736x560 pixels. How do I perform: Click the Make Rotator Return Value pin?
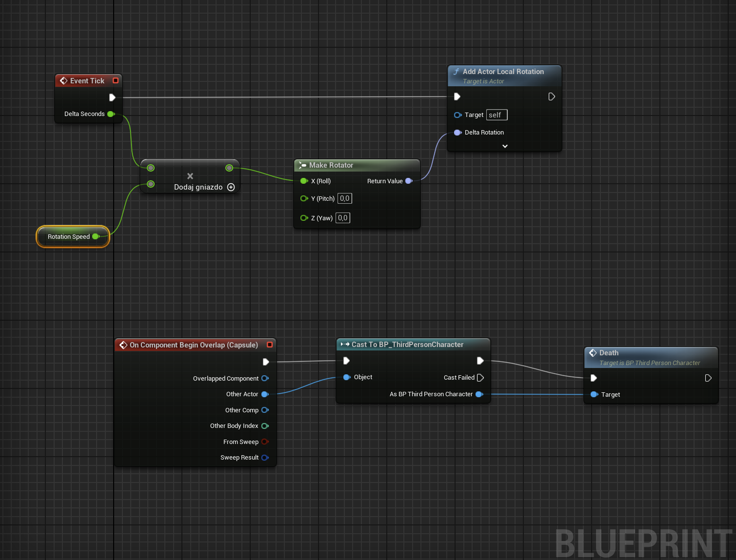409,181
